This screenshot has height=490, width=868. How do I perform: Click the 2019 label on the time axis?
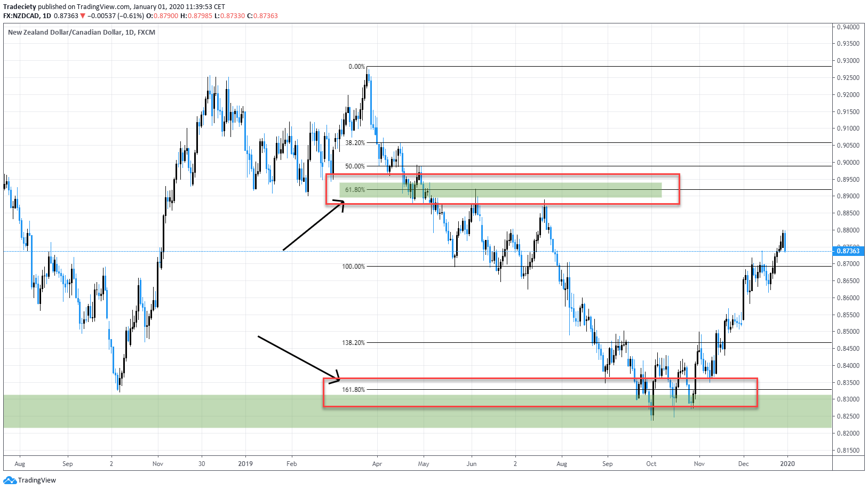(245, 464)
